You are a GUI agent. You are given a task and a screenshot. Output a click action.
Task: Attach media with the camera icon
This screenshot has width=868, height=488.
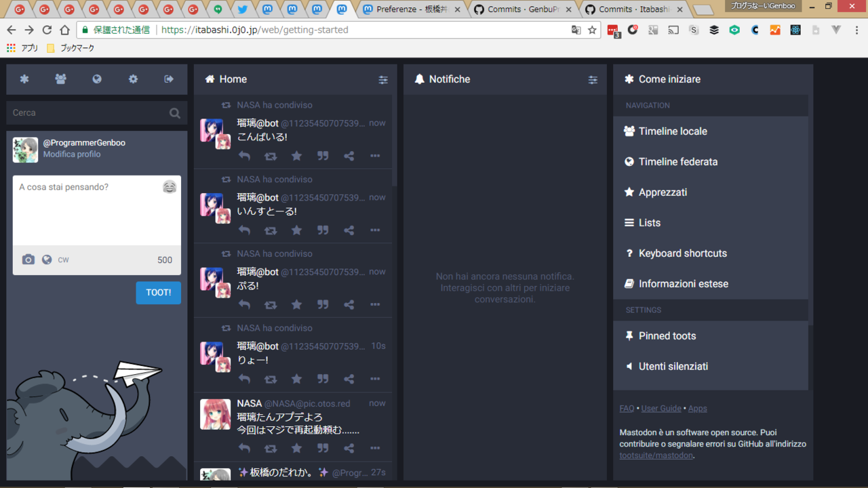tap(28, 260)
